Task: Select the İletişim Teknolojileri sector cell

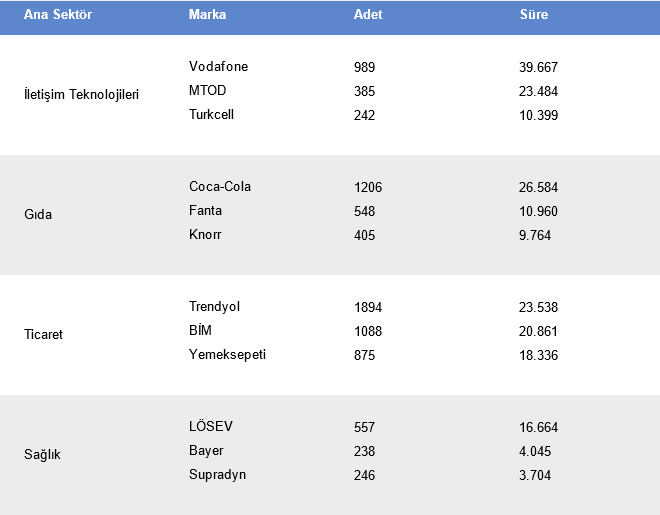Action: point(81,95)
